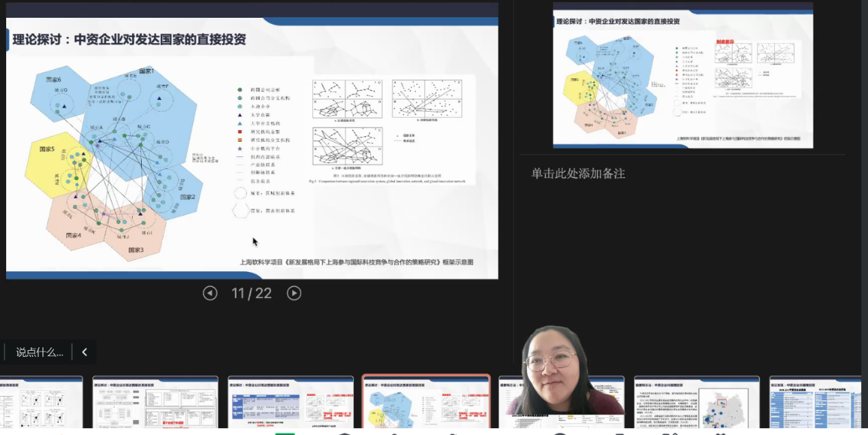The height and width of the screenshot is (435, 868).
Task: Open the next-slide preview in upper right
Action: coord(682,75)
